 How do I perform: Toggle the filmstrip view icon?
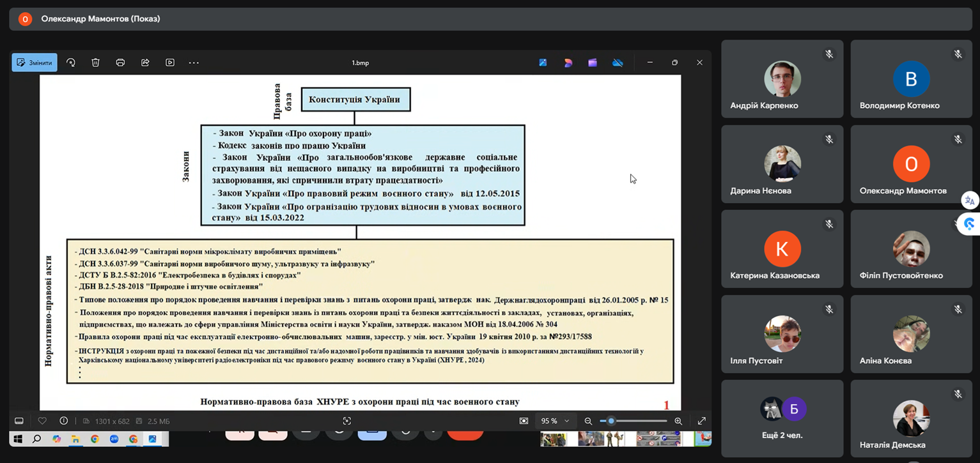click(x=19, y=421)
